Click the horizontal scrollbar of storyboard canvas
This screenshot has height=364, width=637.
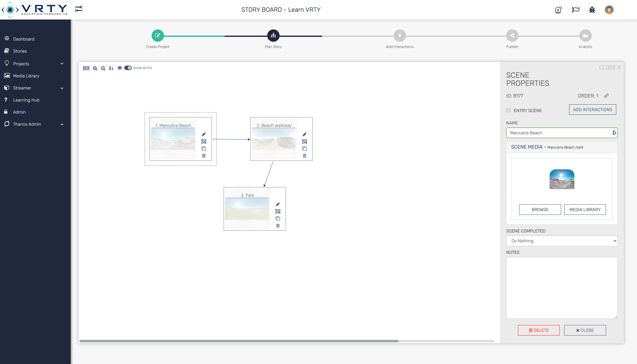tap(239, 341)
